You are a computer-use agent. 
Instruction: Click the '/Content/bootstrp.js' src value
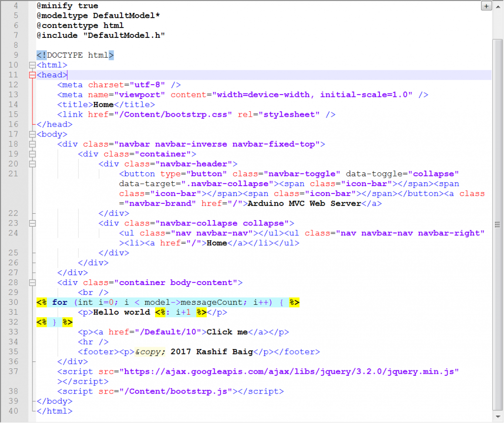[176, 391]
